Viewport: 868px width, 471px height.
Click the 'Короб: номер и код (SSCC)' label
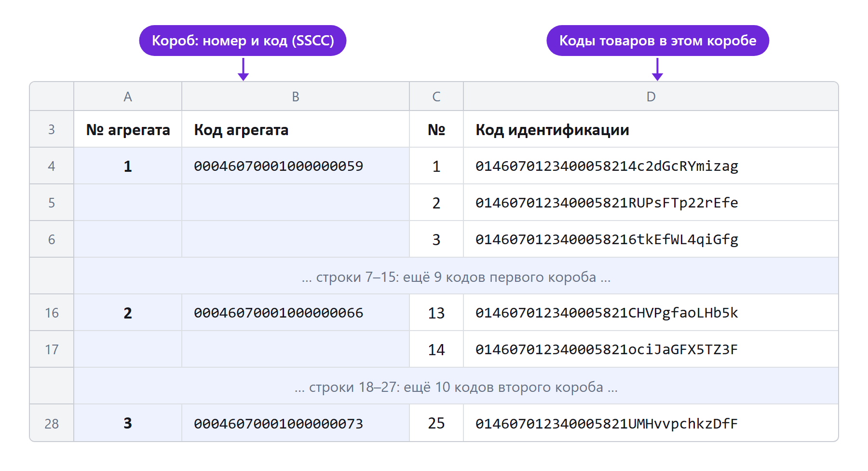click(243, 41)
